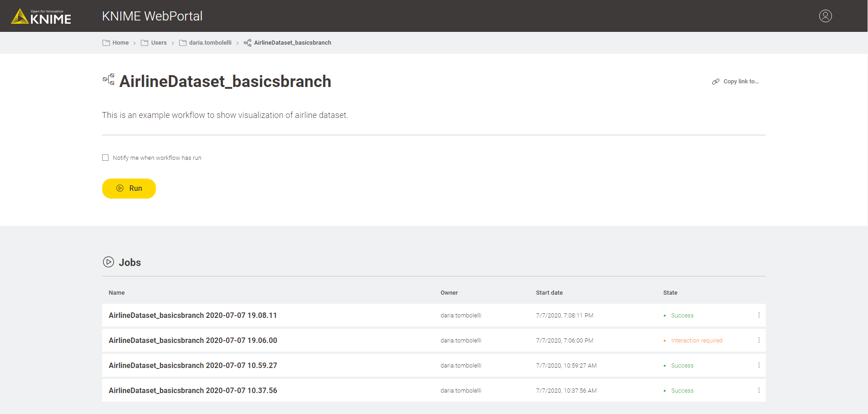Click the State column header
868x414 pixels.
point(670,293)
